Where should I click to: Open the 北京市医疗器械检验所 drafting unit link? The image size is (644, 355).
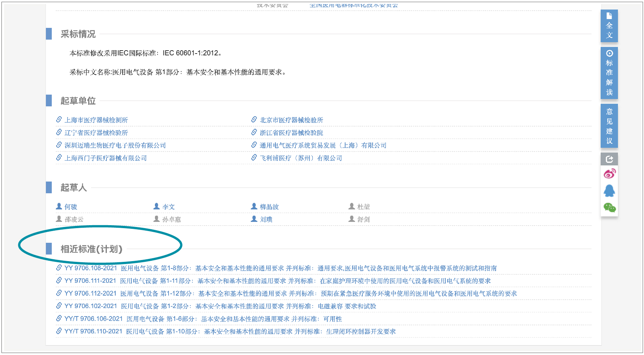290,120
